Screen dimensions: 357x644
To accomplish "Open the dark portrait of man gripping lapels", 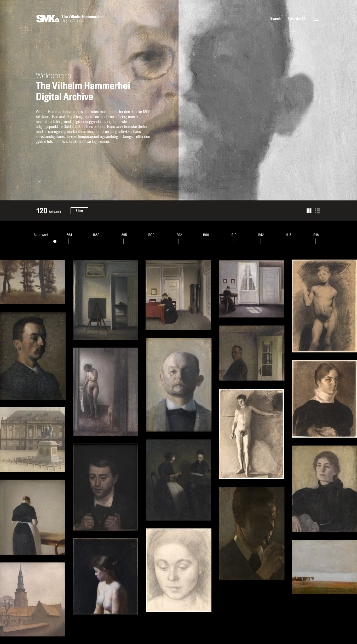I will [105, 487].
